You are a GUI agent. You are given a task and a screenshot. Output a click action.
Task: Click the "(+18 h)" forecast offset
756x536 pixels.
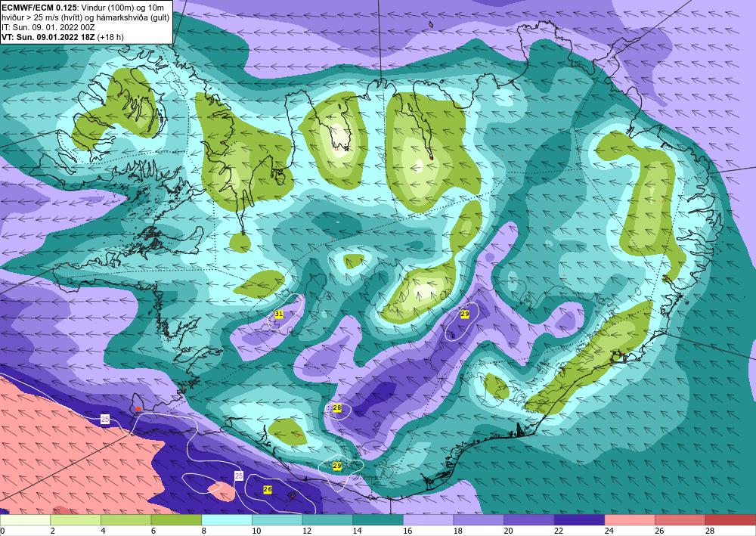click(110, 37)
